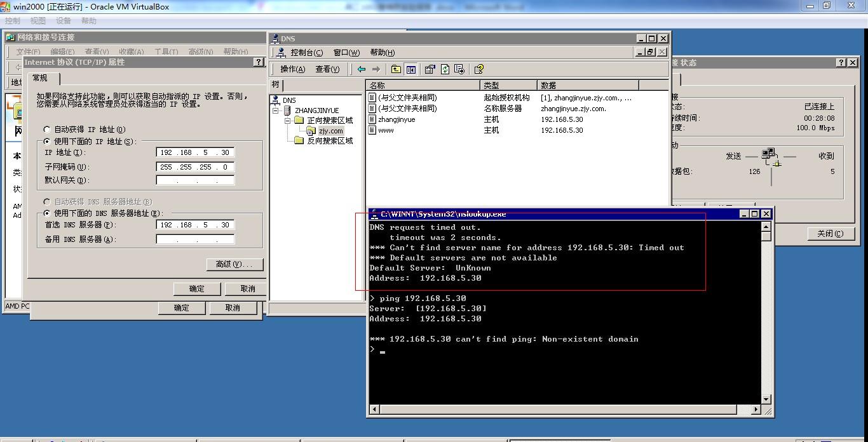This screenshot has width=868, height=442.
Task: Open the 帮助(H) menu in DNS window
Action: point(382,53)
